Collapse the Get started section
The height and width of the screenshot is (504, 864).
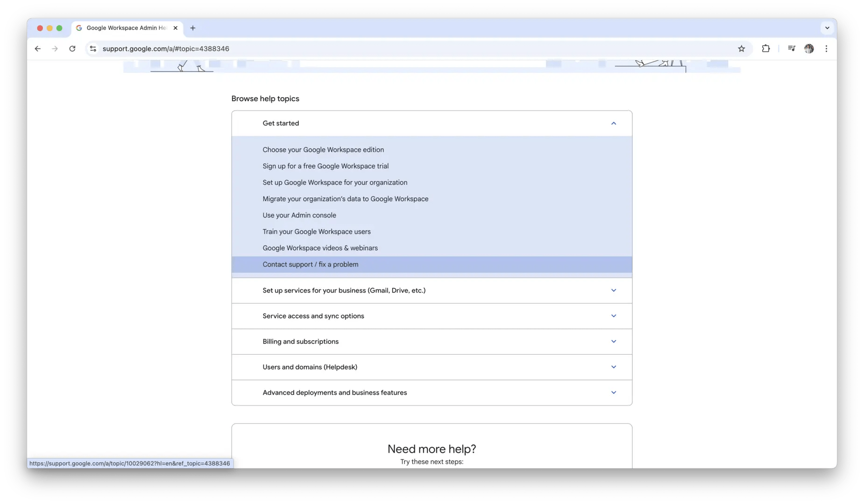613,123
